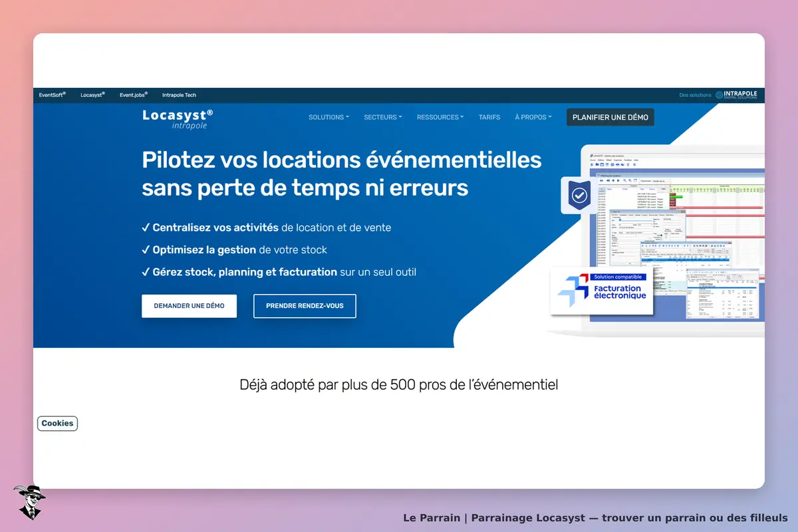
Task: Open the Event.jobs link in top bar
Action: (x=134, y=95)
